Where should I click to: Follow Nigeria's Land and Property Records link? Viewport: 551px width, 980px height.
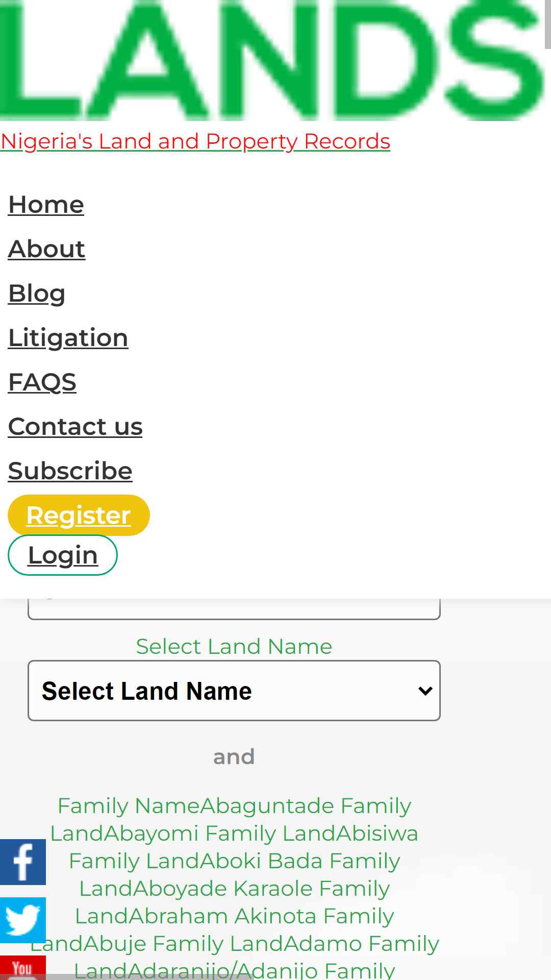click(x=195, y=141)
